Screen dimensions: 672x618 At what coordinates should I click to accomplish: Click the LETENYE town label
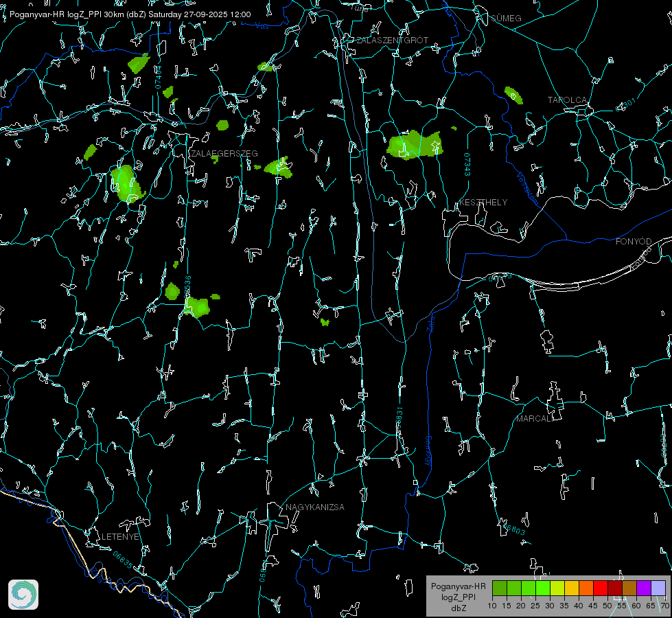click(121, 536)
